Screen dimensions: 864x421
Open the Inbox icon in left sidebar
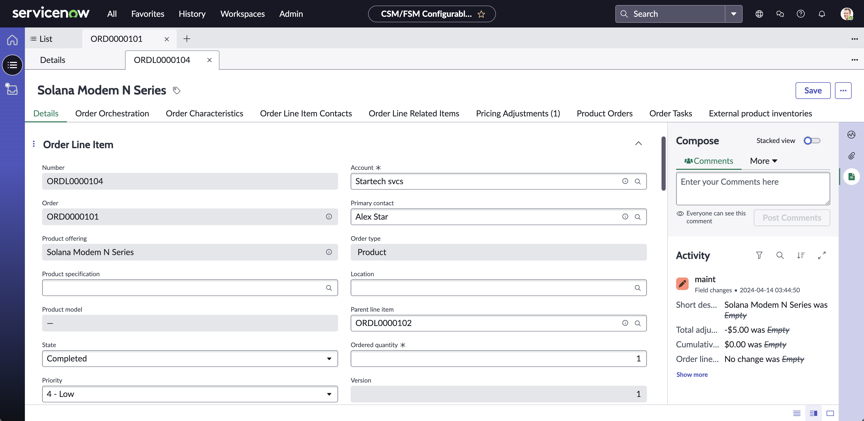coord(12,89)
